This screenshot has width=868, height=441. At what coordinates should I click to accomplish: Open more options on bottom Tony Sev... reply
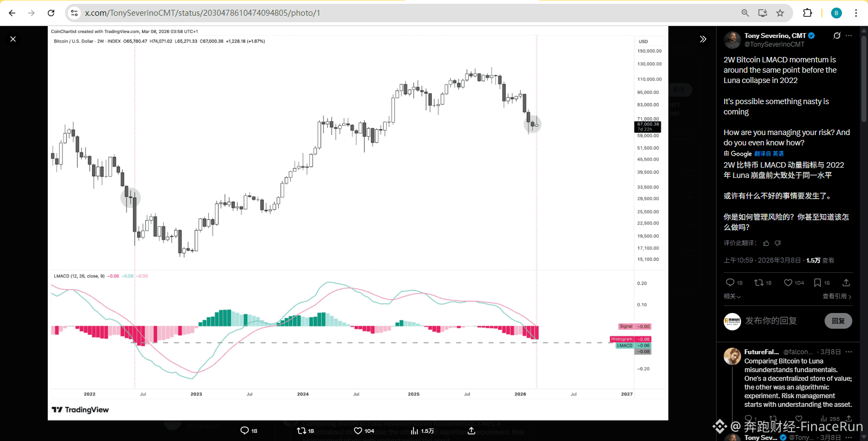click(849, 437)
